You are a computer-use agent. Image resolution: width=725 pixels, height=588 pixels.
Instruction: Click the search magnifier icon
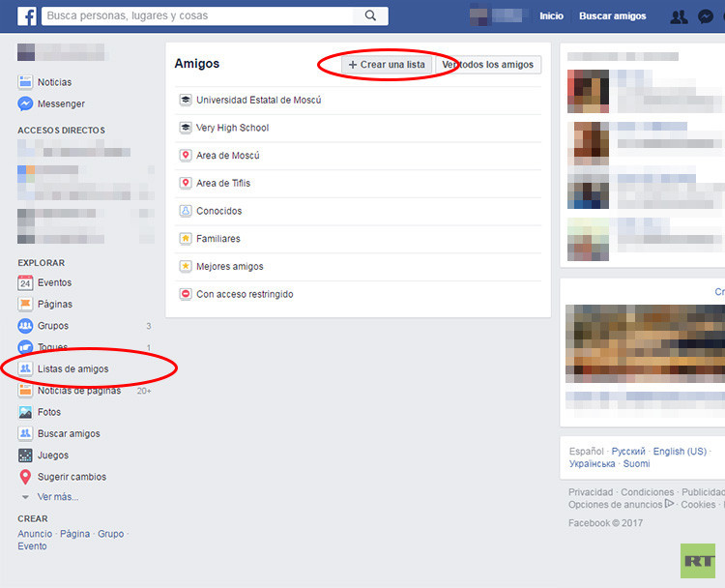click(371, 15)
